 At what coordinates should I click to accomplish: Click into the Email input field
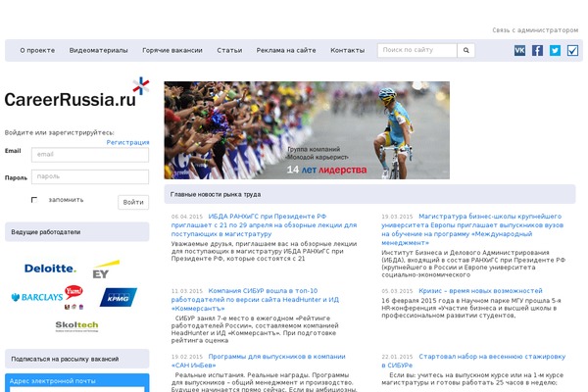(x=90, y=155)
